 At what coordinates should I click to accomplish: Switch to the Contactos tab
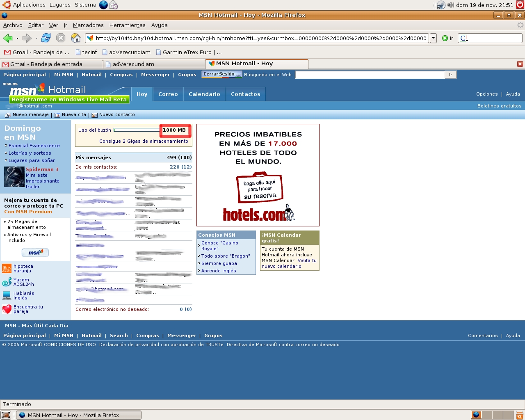245,94
